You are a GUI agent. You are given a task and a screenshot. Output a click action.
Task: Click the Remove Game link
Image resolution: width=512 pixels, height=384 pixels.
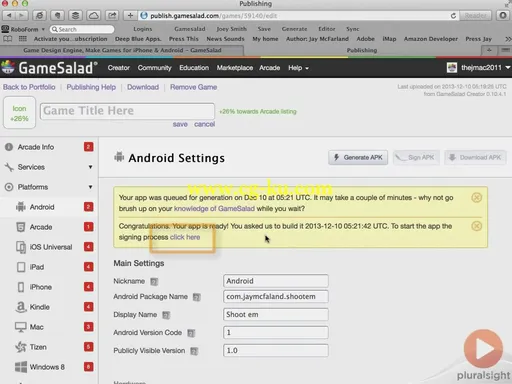click(193, 87)
